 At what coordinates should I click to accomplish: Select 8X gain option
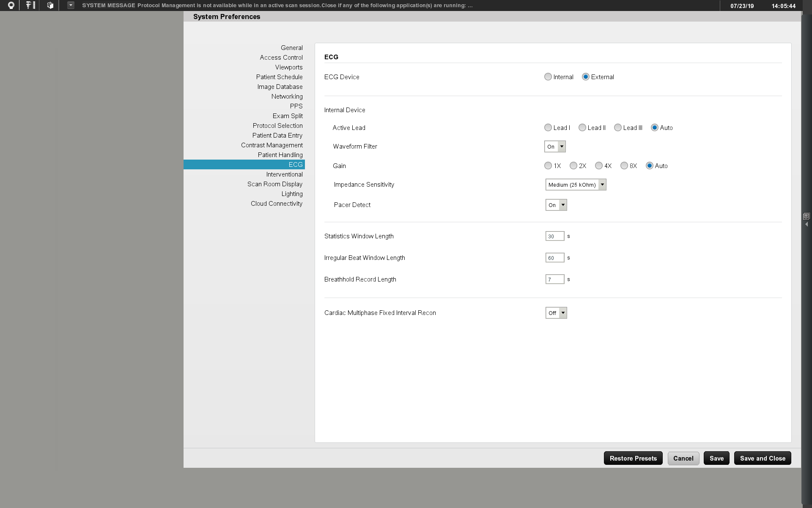(x=624, y=166)
